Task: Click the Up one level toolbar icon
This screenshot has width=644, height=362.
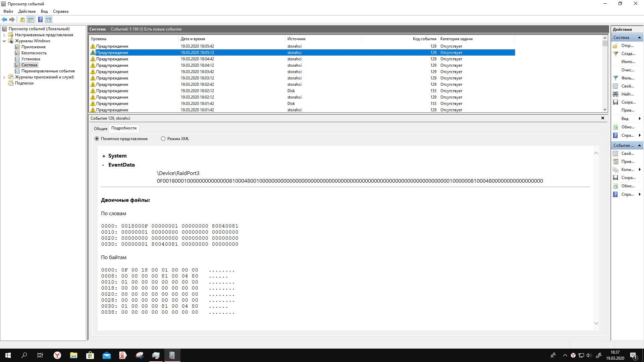Action: [x=22, y=19]
